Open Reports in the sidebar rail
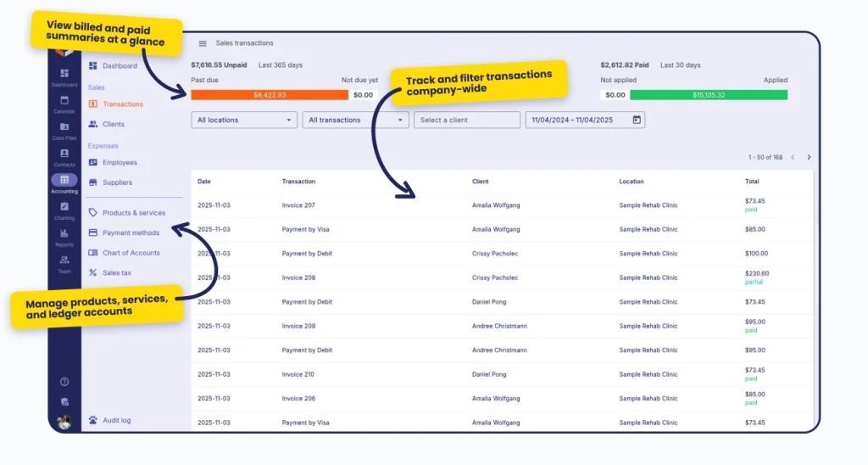Image resolution: width=868 pixels, height=465 pixels. click(64, 238)
